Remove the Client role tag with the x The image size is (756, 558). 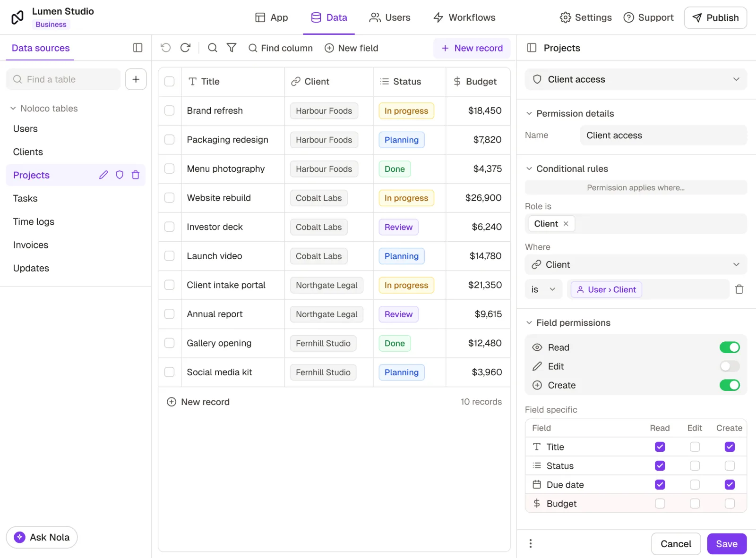point(566,224)
